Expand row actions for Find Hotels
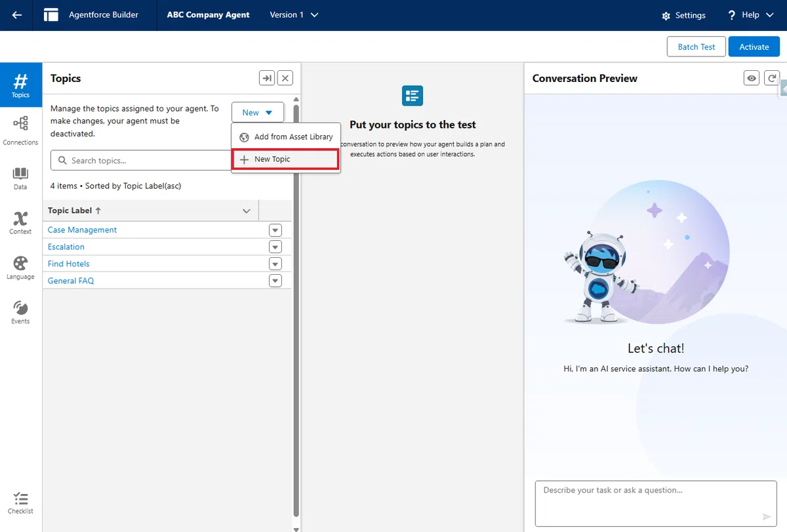 pos(275,264)
